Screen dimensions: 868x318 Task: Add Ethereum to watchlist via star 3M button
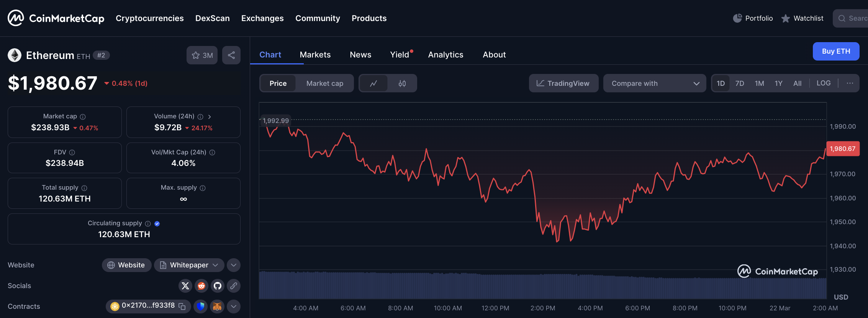click(x=202, y=55)
